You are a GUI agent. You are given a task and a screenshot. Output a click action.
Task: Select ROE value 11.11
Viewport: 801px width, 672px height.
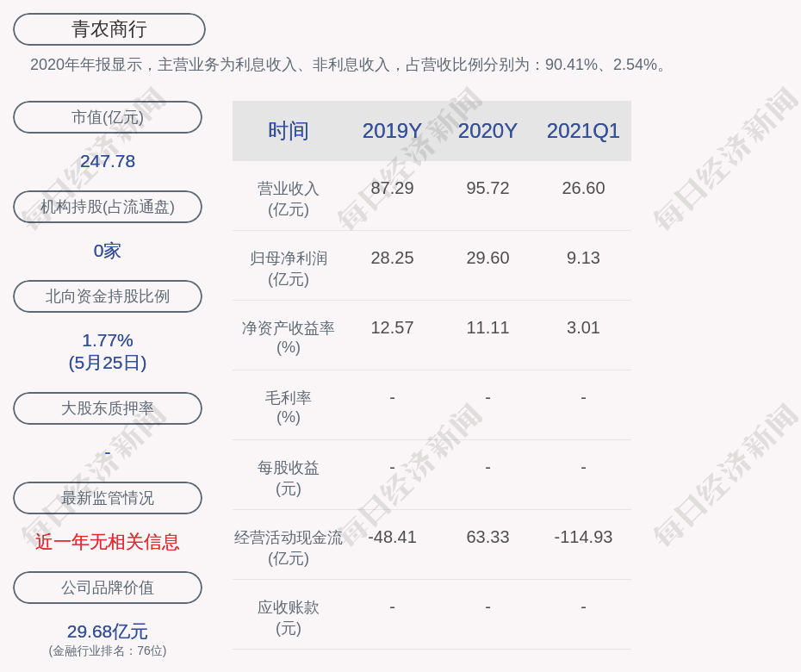(x=487, y=327)
